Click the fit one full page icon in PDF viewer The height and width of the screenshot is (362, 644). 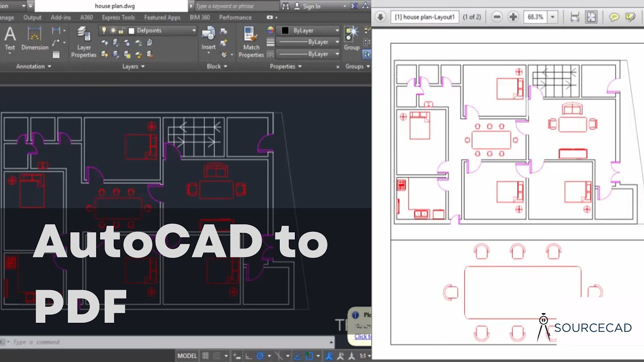[x=591, y=17]
